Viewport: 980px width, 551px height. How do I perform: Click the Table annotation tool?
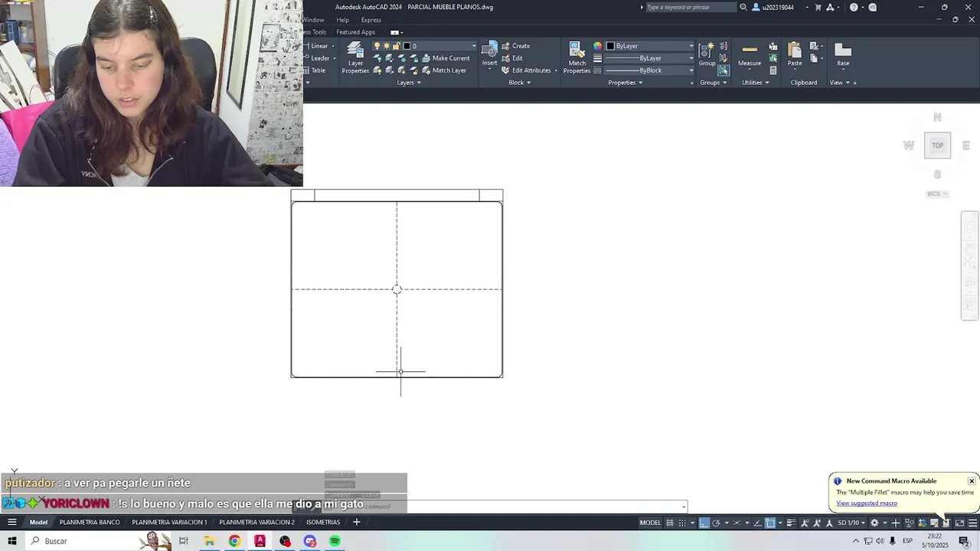312,70
